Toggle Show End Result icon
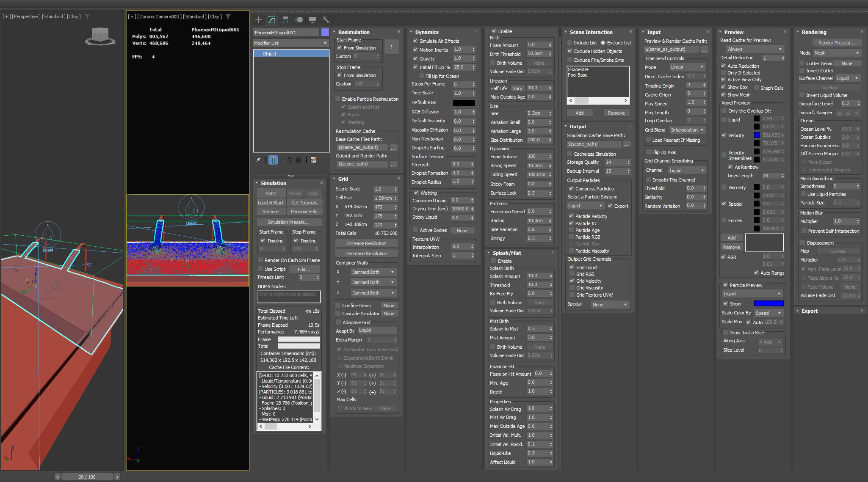 (x=273, y=160)
